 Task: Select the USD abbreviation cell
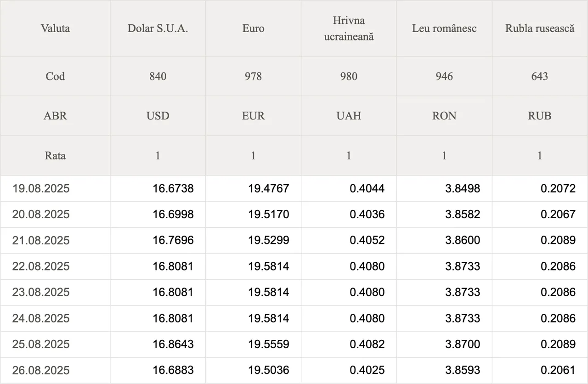pos(158,116)
